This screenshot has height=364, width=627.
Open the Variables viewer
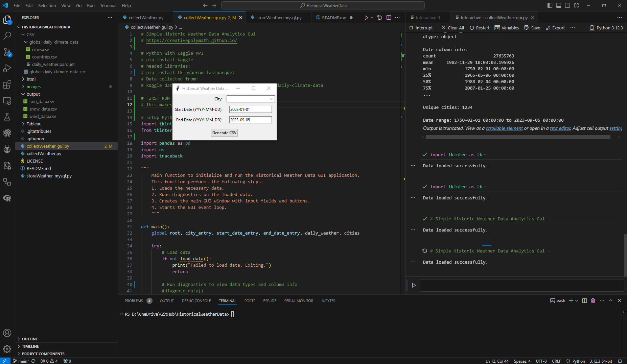507,28
